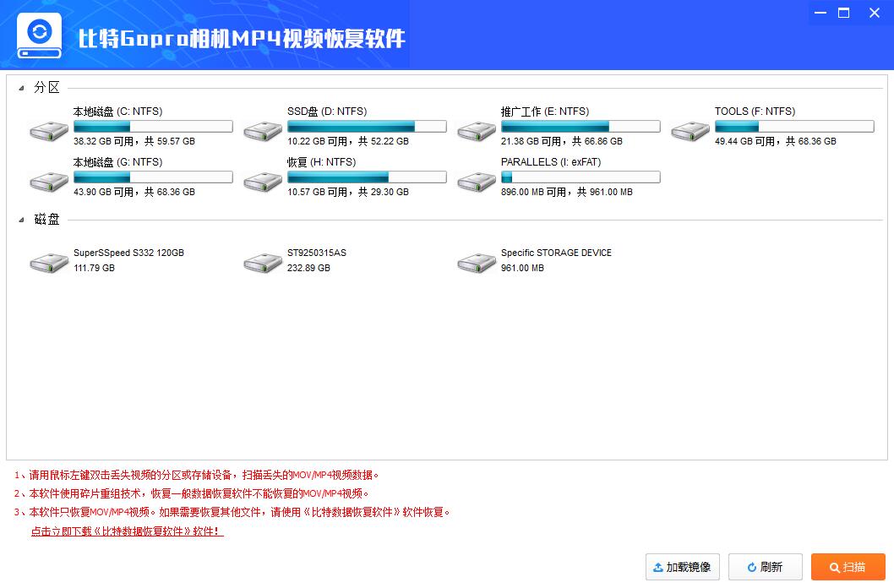This screenshot has width=894, height=588.
Task: Select the Specific STORAGE DEVICE disk icon
Action: [x=477, y=263]
